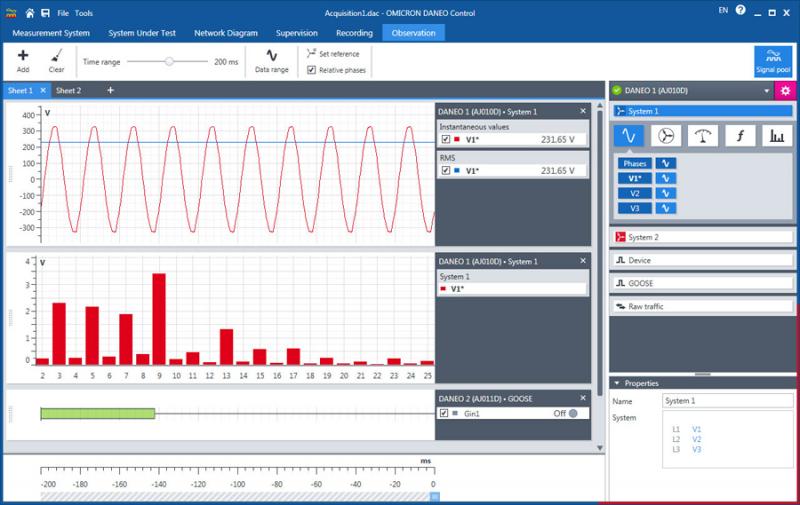Close the DANEO 2 GOOSE panel
800x505 pixels.
point(583,398)
